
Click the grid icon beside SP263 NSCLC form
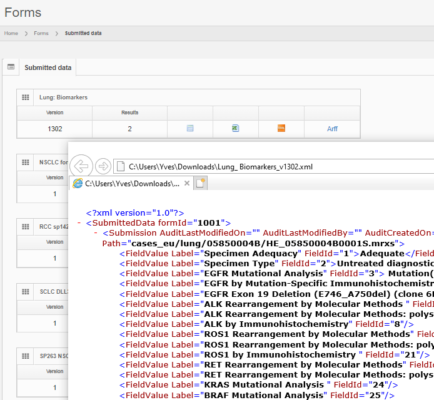point(25,356)
